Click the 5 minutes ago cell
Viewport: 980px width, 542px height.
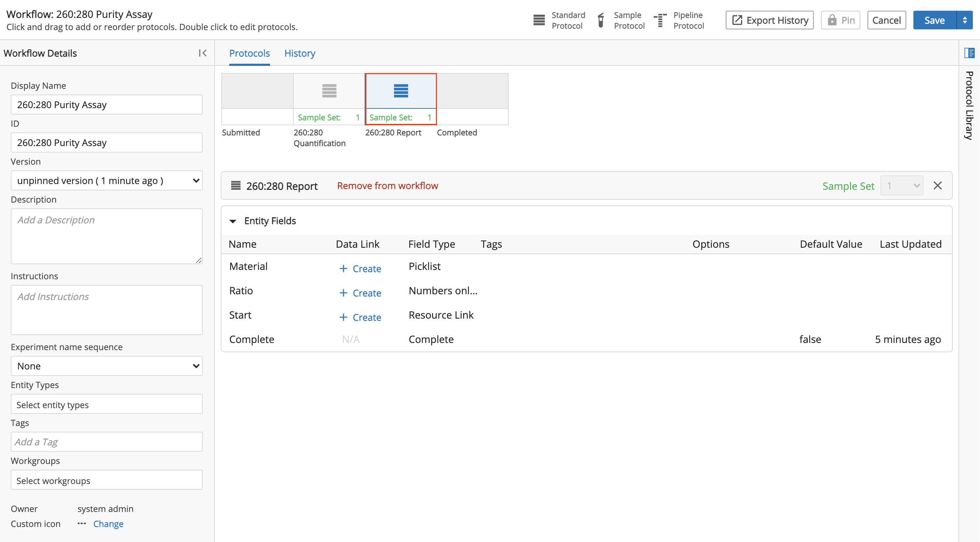point(908,339)
